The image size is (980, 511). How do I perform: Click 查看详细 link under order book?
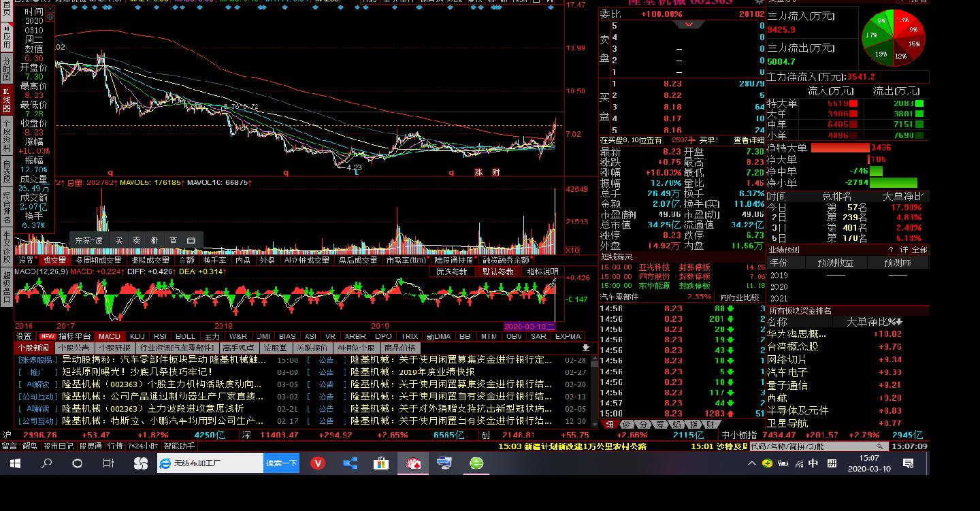tap(749, 140)
